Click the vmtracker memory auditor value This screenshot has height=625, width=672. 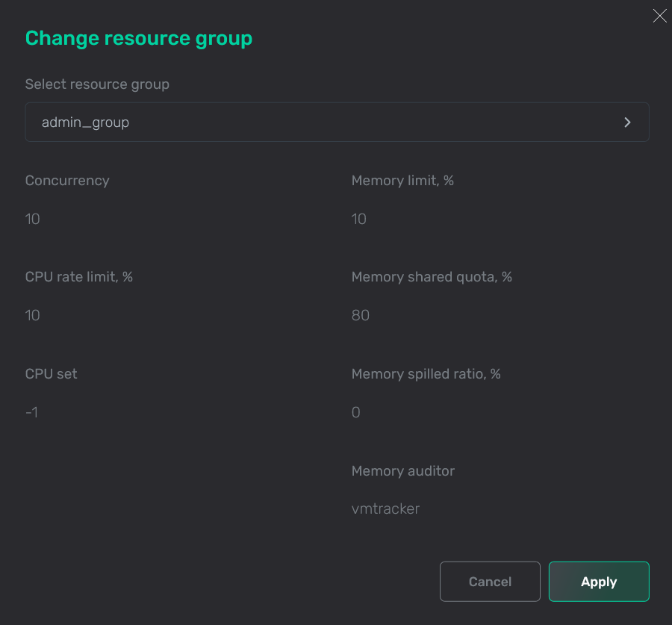pyautogui.click(x=386, y=509)
